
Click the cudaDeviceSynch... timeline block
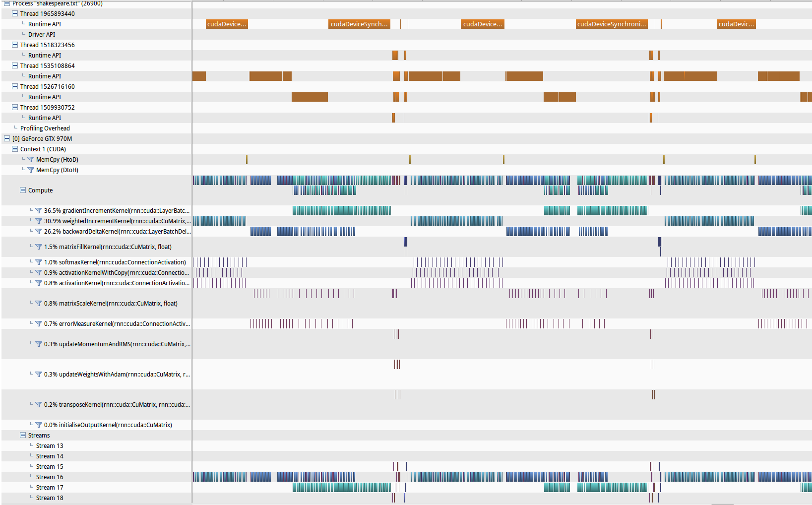pos(359,24)
